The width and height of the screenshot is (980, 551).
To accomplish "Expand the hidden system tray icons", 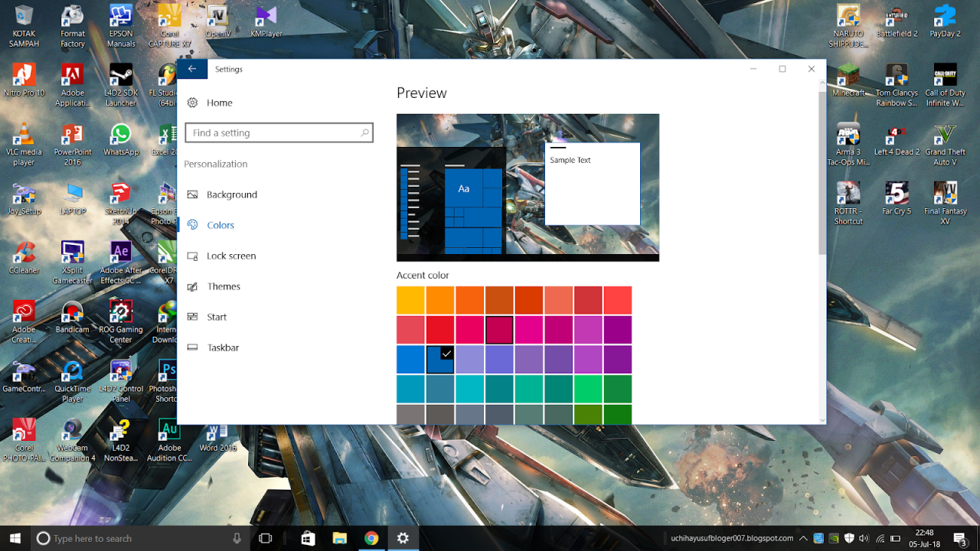I will click(803, 538).
